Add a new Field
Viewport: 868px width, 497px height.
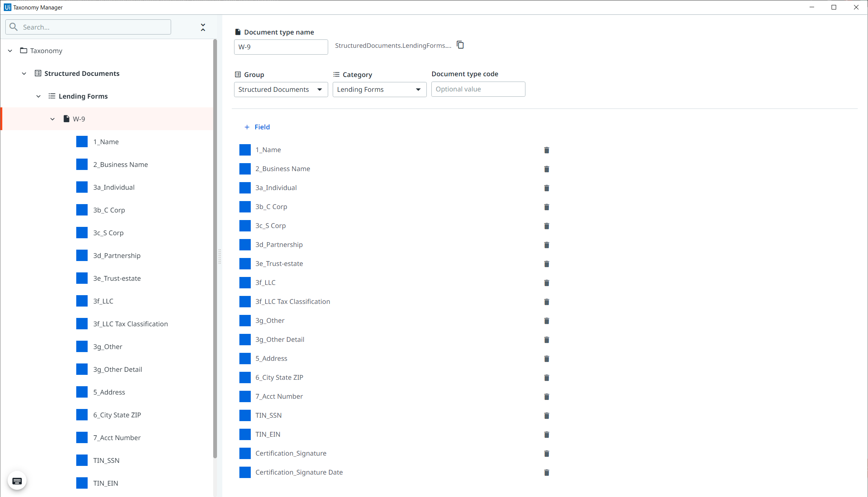[x=257, y=127]
